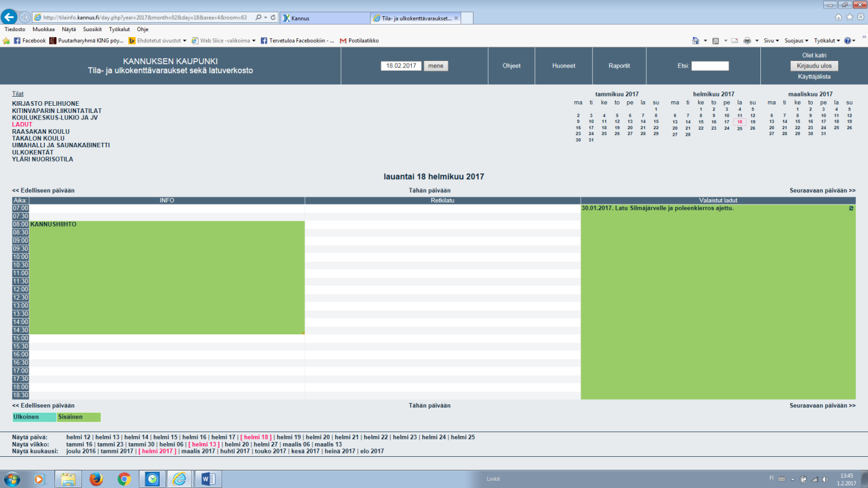868x488 pixels.
Task: Click the RSS feeds icon in command bar
Action: point(715,40)
